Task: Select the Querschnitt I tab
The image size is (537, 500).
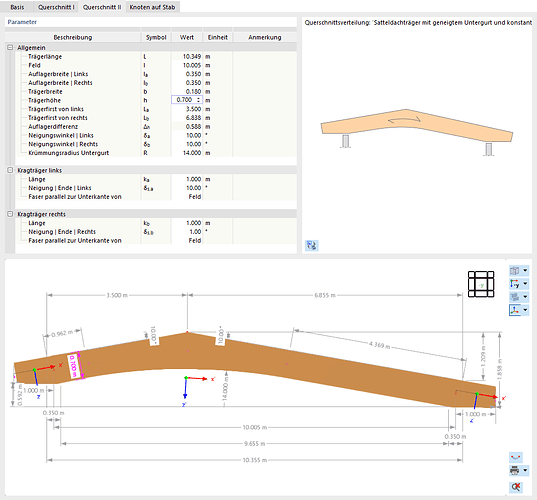Action: click(56, 7)
